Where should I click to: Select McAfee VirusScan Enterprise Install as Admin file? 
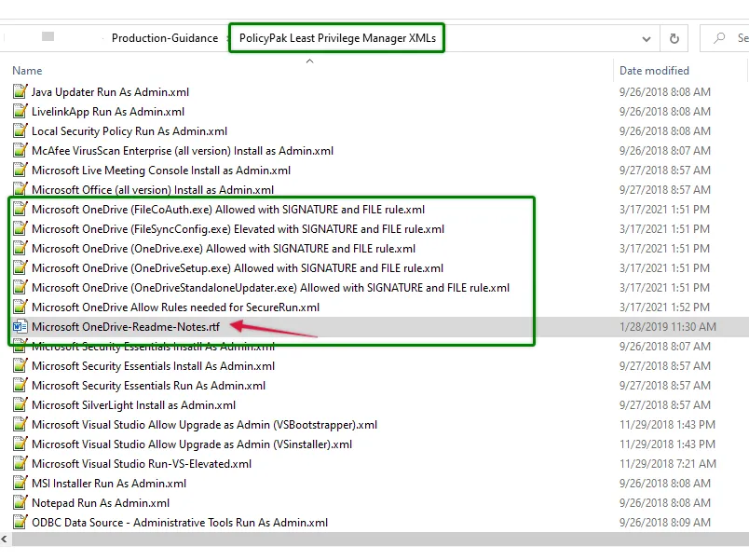tap(183, 151)
